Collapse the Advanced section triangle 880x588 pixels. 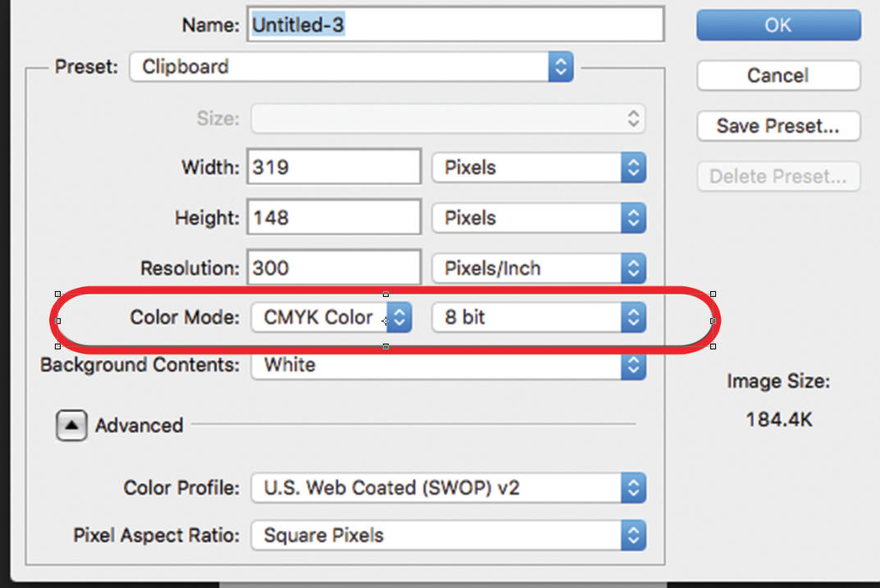72,426
